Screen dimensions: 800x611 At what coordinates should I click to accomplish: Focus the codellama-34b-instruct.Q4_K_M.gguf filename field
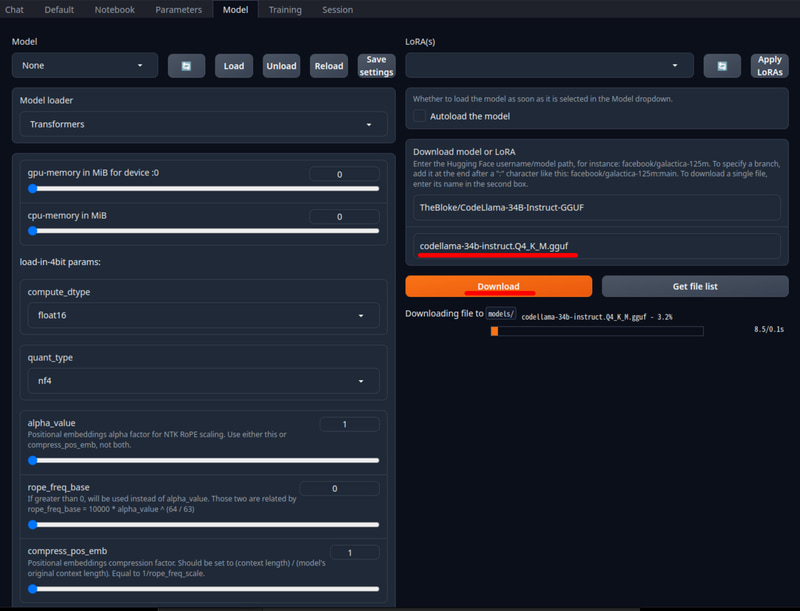596,246
